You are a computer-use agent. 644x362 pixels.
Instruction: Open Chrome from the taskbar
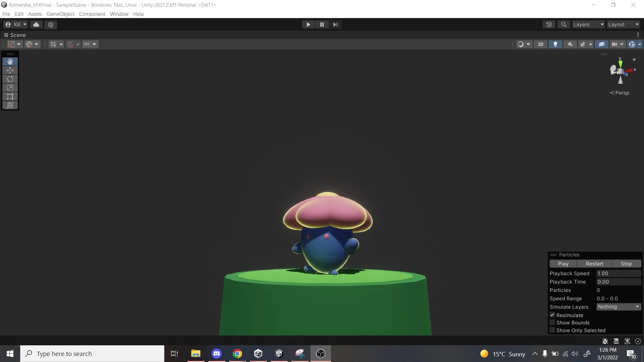pyautogui.click(x=237, y=354)
